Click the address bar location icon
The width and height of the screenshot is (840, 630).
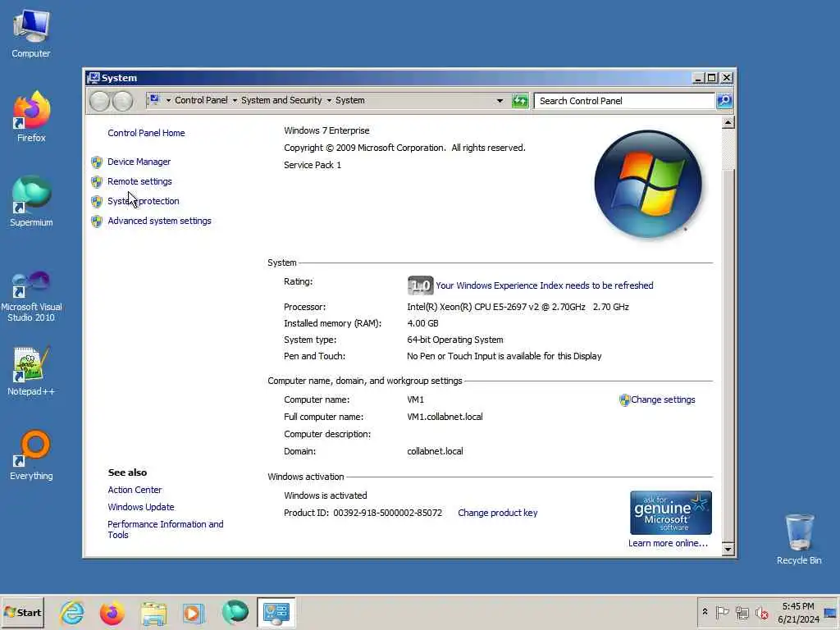coord(154,99)
